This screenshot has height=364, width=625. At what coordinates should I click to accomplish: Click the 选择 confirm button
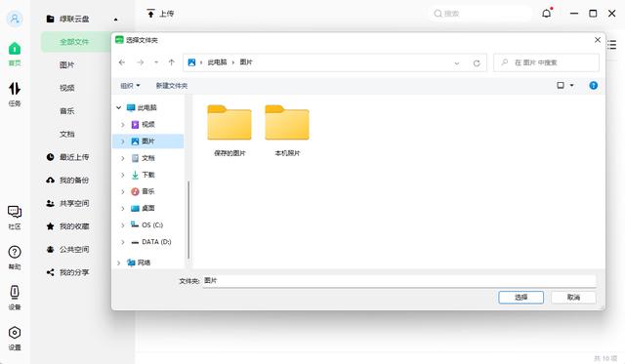coord(521,297)
